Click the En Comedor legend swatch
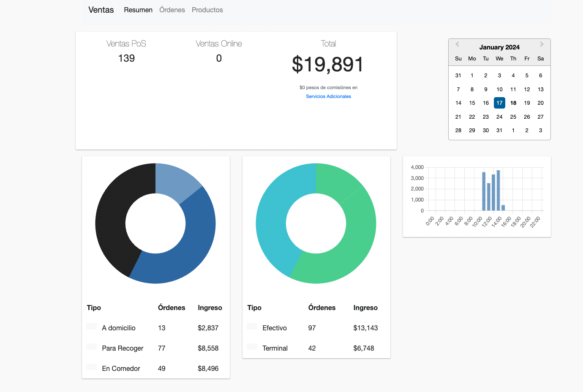This screenshot has width=583, height=392. [x=92, y=367]
